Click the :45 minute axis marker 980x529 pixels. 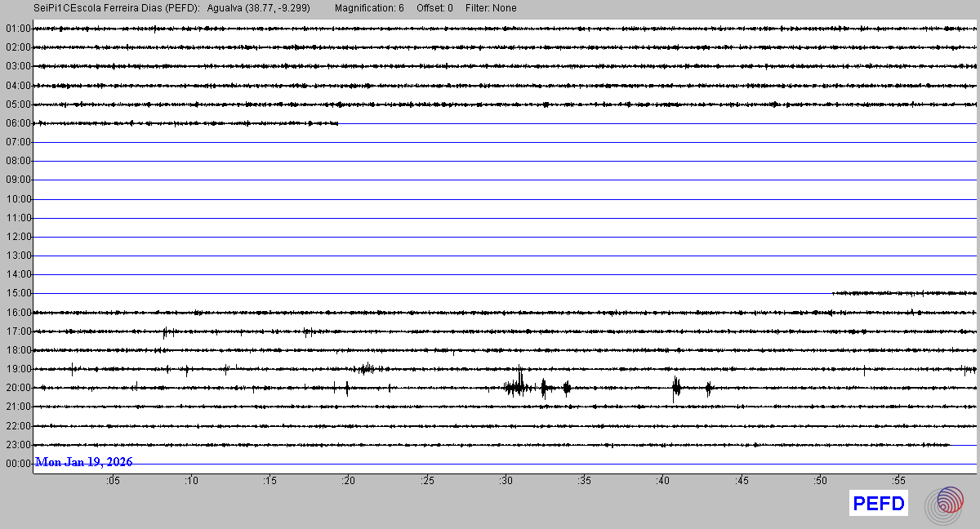742,481
